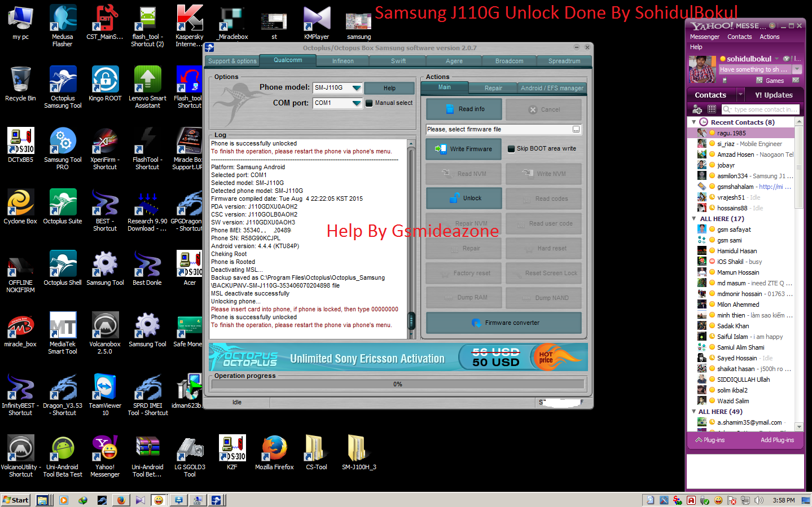Select contact Sadak Khan
The height and width of the screenshot is (507, 812).
(740, 326)
